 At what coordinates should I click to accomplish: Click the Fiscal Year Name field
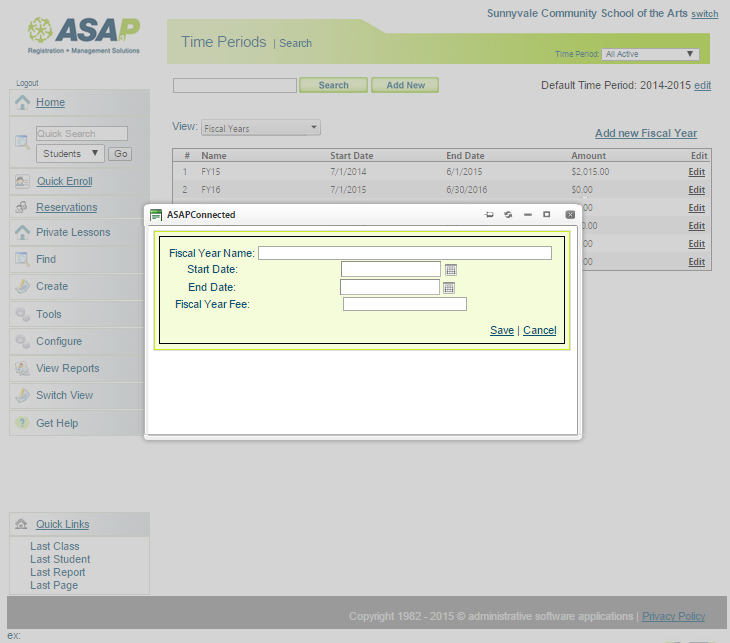(x=404, y=253)
